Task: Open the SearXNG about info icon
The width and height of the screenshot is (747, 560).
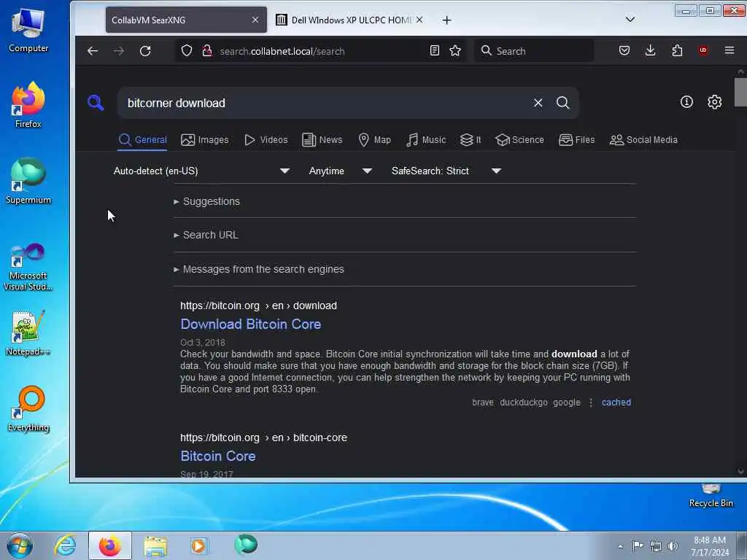Action: tap(686, 102)
